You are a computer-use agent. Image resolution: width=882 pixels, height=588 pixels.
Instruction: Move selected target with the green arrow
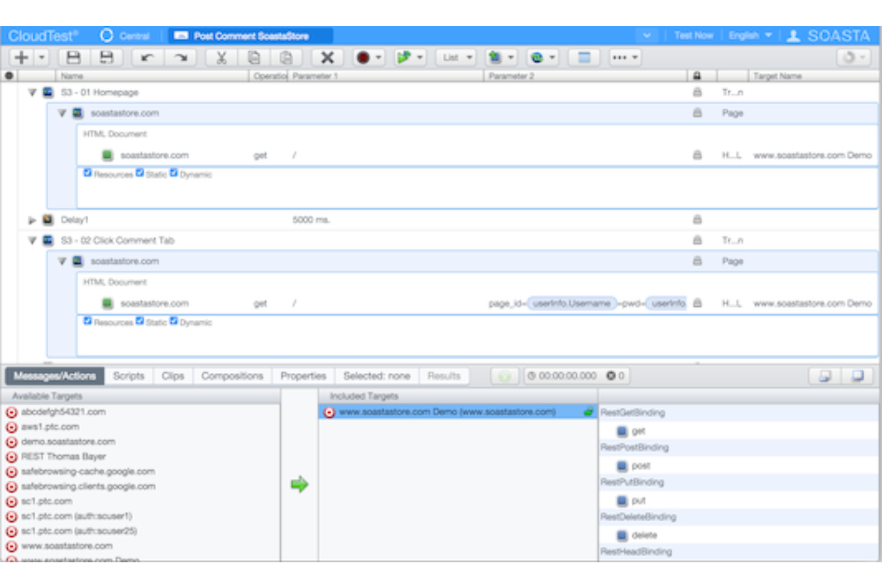tap(299, 484)
